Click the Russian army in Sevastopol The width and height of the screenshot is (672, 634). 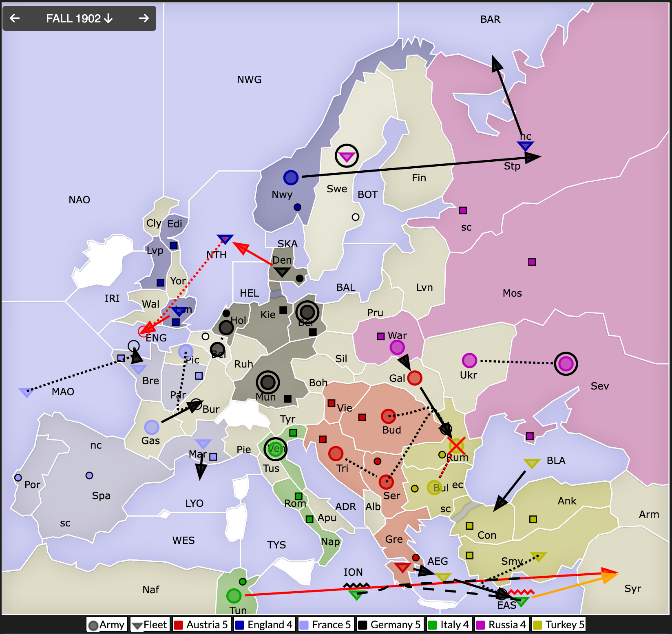pyautogui.click(x=566, y=363)
